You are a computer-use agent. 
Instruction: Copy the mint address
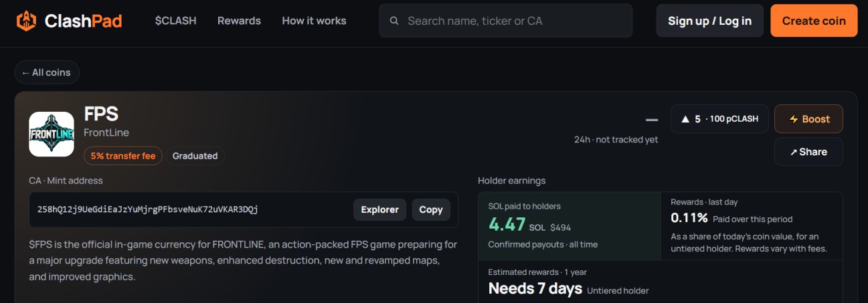431,209
